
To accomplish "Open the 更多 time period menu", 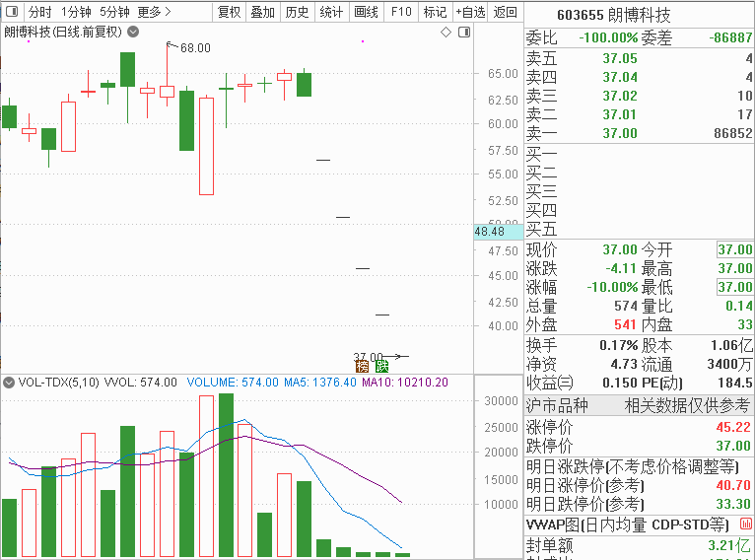I will click(153, 12).
